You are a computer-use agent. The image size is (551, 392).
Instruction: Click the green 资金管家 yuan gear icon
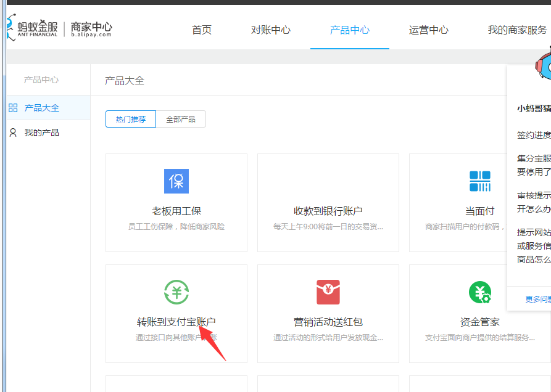point(479,292)
